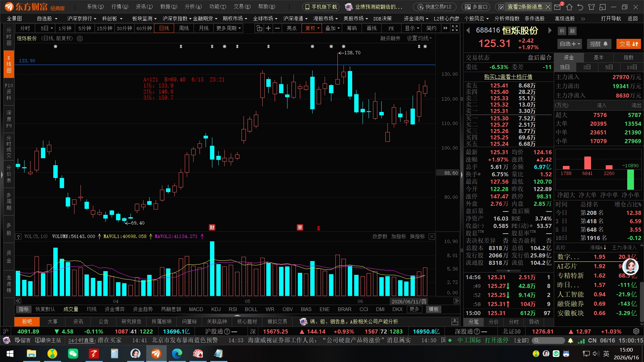Open chart settings gear beside 恒烁股份 title
Screen dimensions: 644x362
[x=80, y=39]
